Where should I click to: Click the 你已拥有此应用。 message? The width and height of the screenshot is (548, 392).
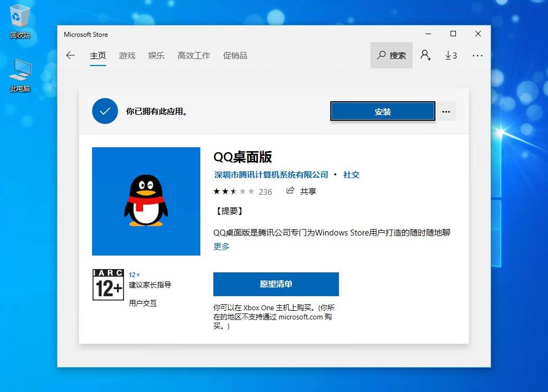tap(157, 112)
